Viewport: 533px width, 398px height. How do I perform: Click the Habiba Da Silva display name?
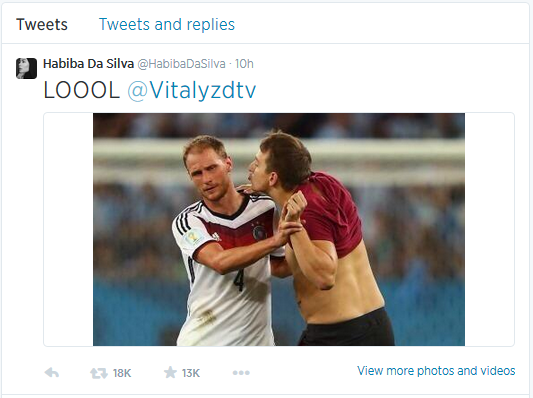88,64
